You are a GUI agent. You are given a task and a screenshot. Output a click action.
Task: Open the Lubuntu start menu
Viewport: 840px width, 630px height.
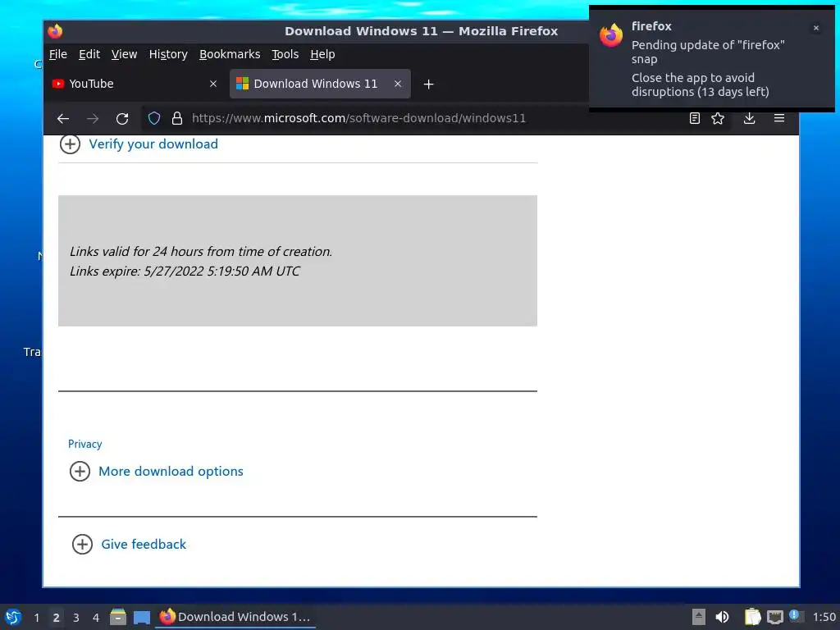click(x=13, y=617)
